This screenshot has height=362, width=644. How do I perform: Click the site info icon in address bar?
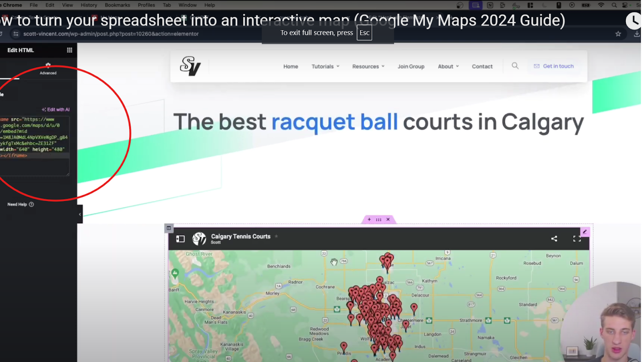click(16, 34)
